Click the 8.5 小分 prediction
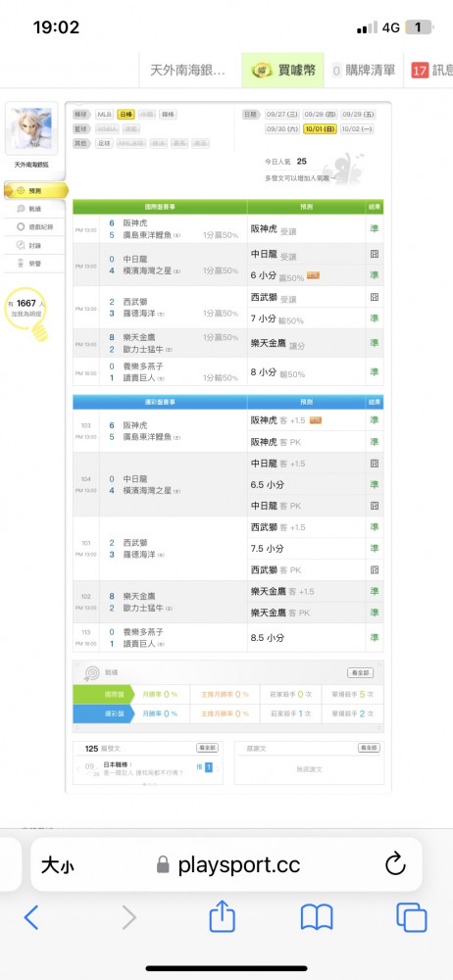This screenshot has height=980, width=453. pyautogui.click(x=267, y=638)
